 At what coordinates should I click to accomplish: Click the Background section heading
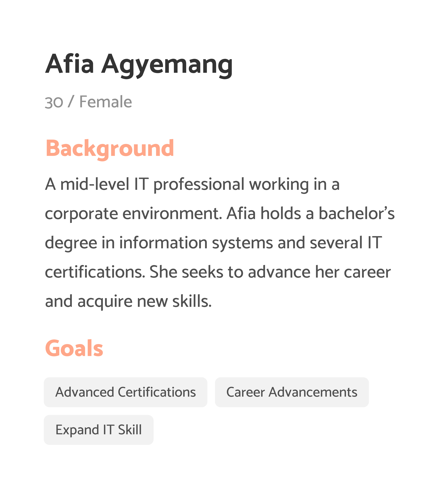(x=110, y=148)
